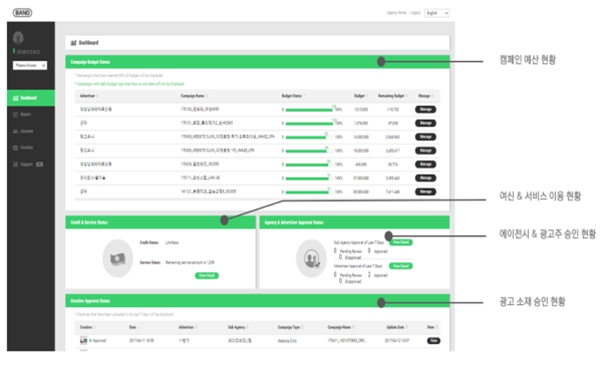
Task: Open Creative from the sidebar
Action: pyautogui.click(x=23, y=148)
